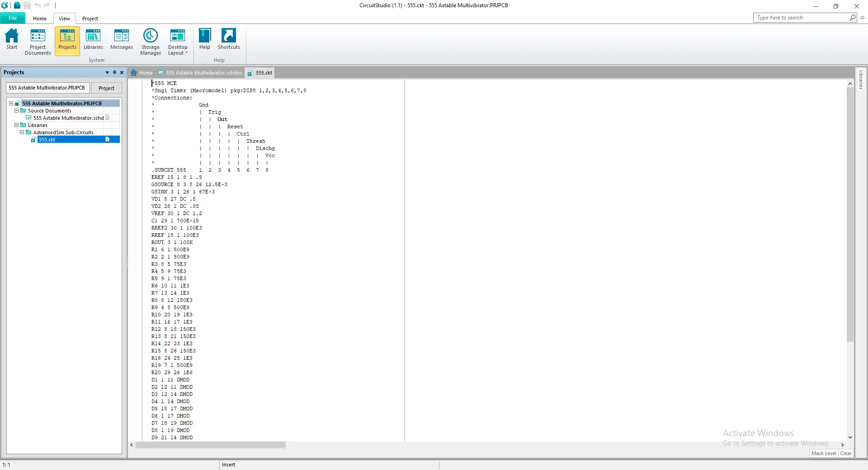Image resolution: width=868 pixels, height=470 pixels.
Task: Toggle the Projects panel ribbon button
Action: (x=67, y=41)
